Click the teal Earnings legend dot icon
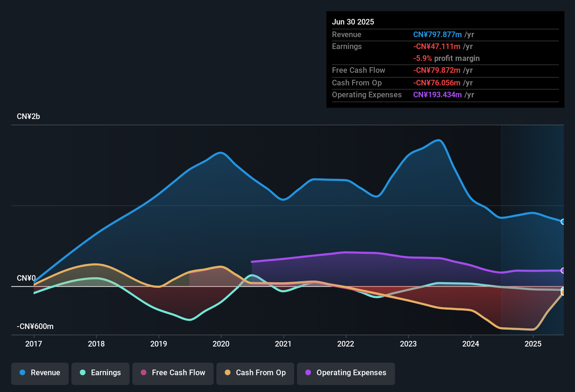 coord(83,373)
